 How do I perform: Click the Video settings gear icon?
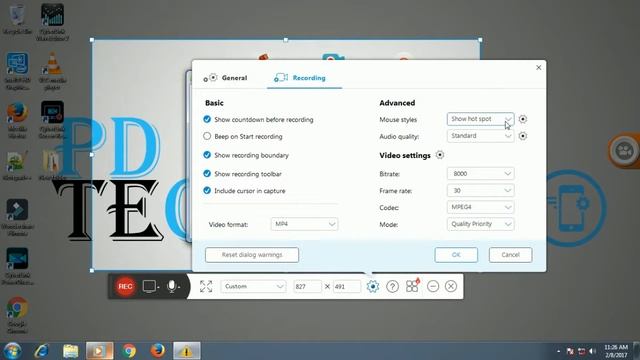coord(440,155)
